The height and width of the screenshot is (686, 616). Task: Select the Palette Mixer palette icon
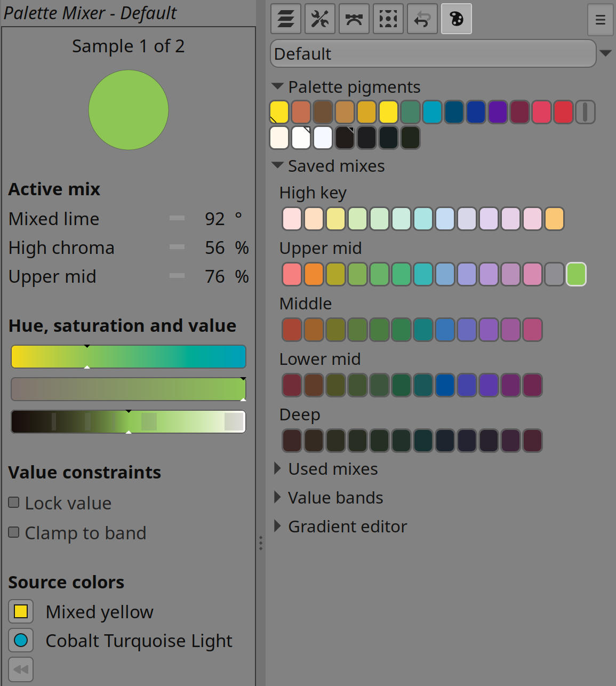(x=457, y=19)
